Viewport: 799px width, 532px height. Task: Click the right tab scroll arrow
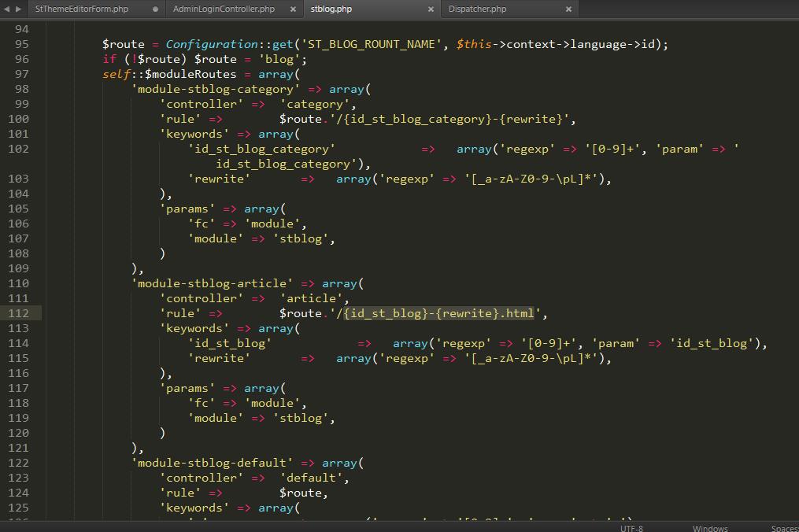tap(19, 9)
